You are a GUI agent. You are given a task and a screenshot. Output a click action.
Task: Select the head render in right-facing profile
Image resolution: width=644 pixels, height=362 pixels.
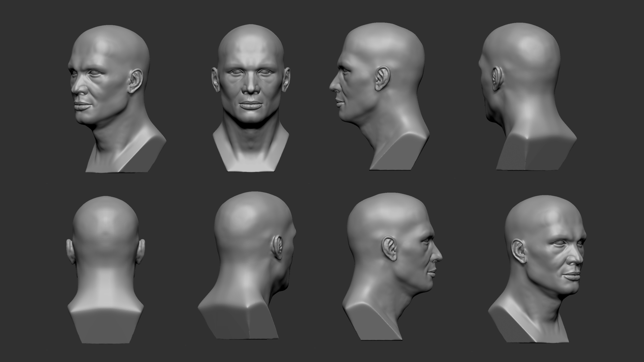392,266
